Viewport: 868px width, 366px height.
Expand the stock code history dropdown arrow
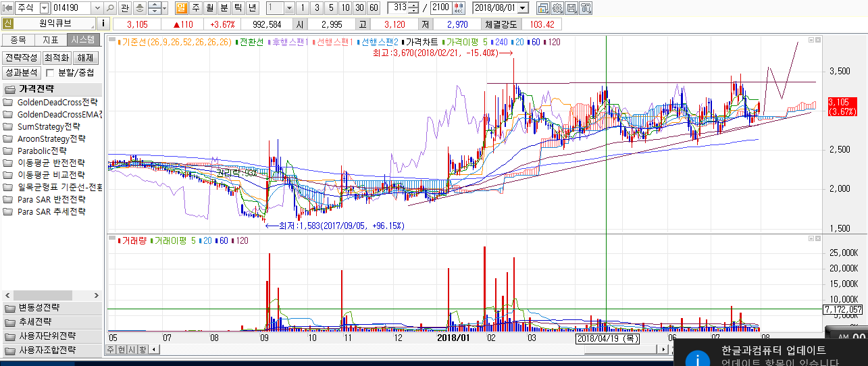(x=98, y=8)
